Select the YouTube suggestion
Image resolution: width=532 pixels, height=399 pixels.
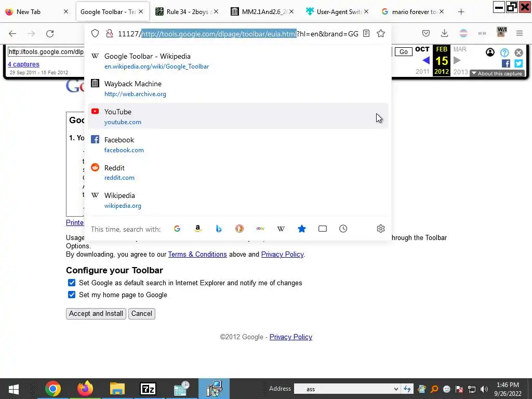[x=238, y=116]
